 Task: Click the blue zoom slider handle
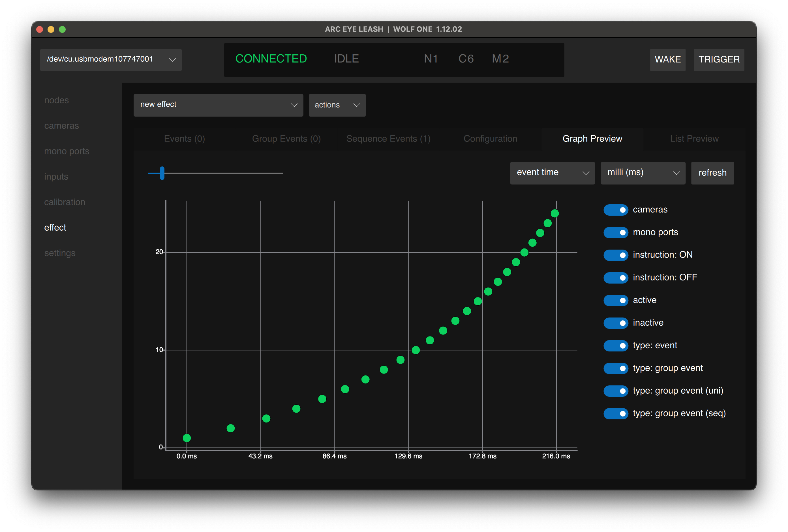pos(162,173)
